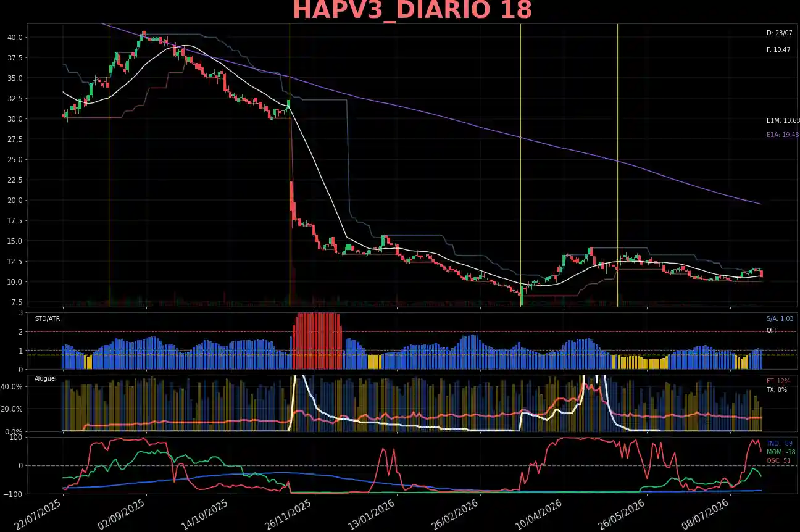Screen dimensions: 800x532
Task: Click the 08/07/2026 x-axis date
Action: click(706, 513)
